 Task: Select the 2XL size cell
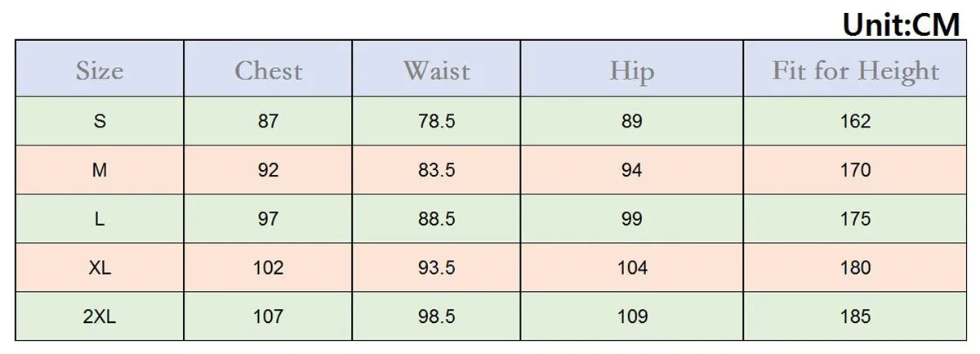[x=100, y=316]
